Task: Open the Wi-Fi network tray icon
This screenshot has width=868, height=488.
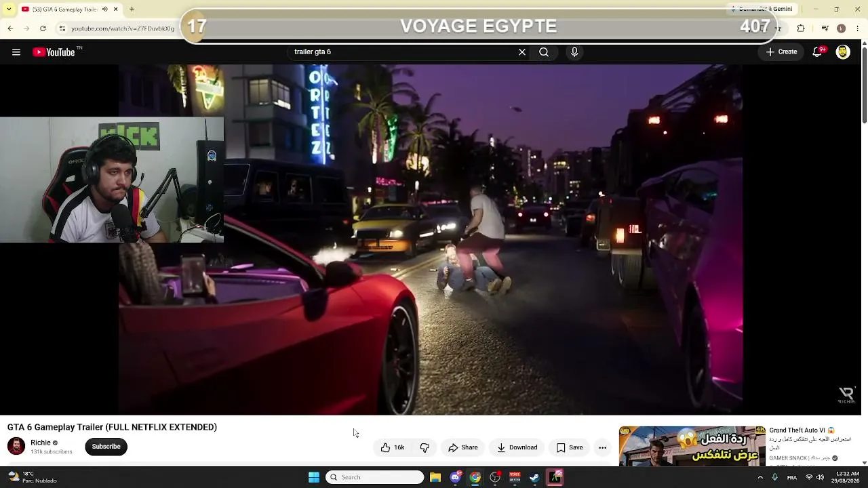Action: (809, 477)
